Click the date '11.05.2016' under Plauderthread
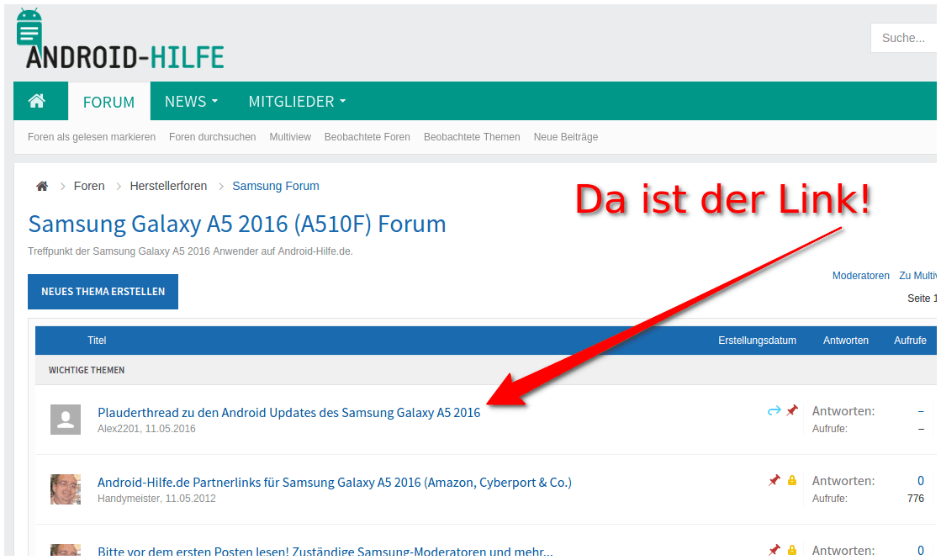This screenshot has width=941, height=560. click(170, 429)
